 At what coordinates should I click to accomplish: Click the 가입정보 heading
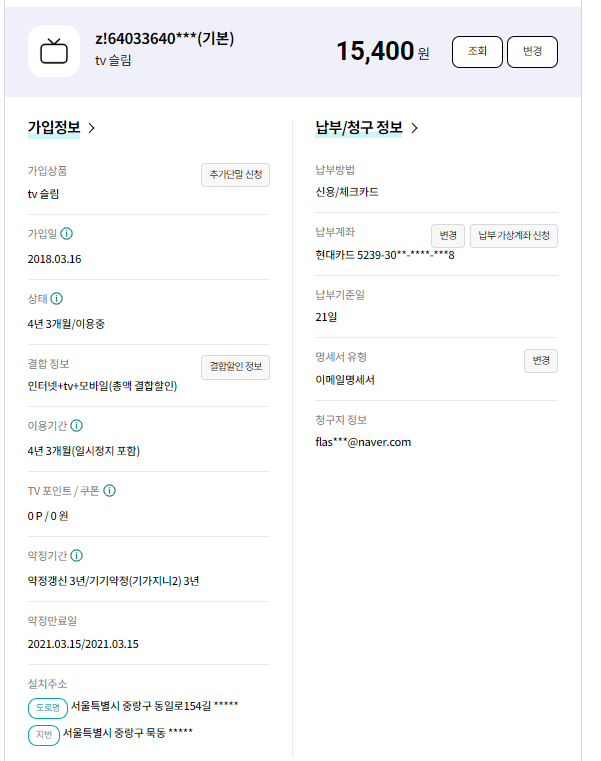pos(55,128)
